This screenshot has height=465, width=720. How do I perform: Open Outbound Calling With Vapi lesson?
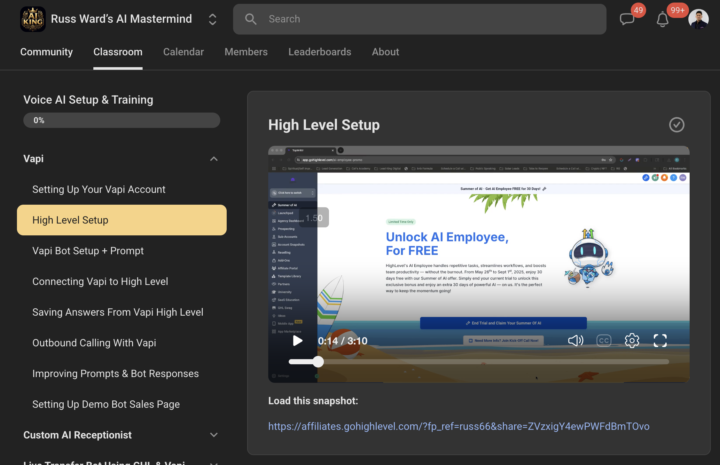pyautogui.click(x=122, y=343)
